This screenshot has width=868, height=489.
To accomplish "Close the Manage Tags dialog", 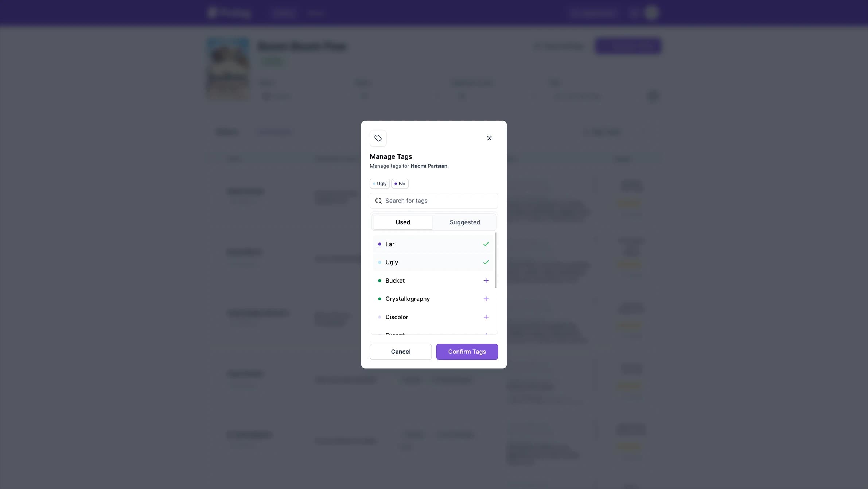I will click(x=490, y=138).
